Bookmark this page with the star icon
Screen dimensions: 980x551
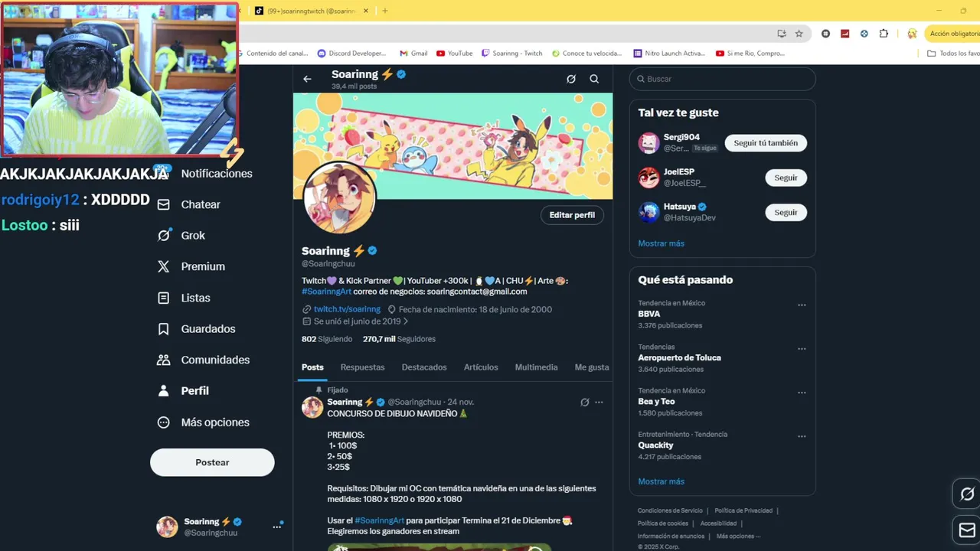799,34
